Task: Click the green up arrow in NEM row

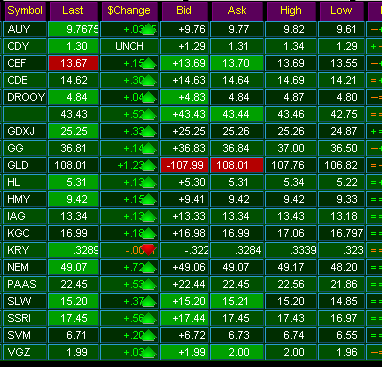Action: pos(148,267)
